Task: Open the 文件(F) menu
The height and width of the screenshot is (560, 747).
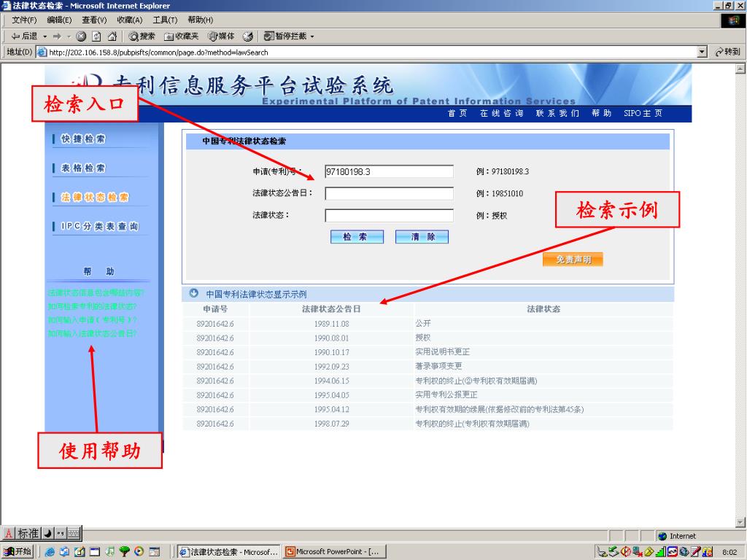Action: tap(24, 20)
